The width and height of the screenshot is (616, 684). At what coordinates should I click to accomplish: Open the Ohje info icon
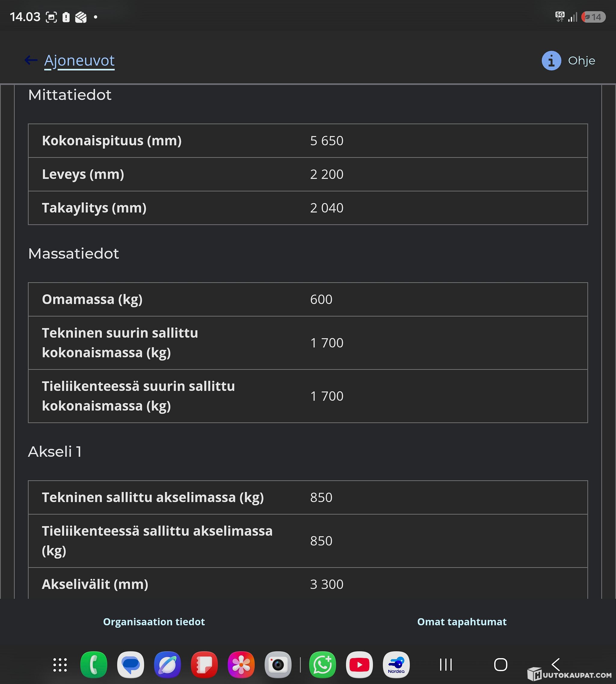[551, 60]
